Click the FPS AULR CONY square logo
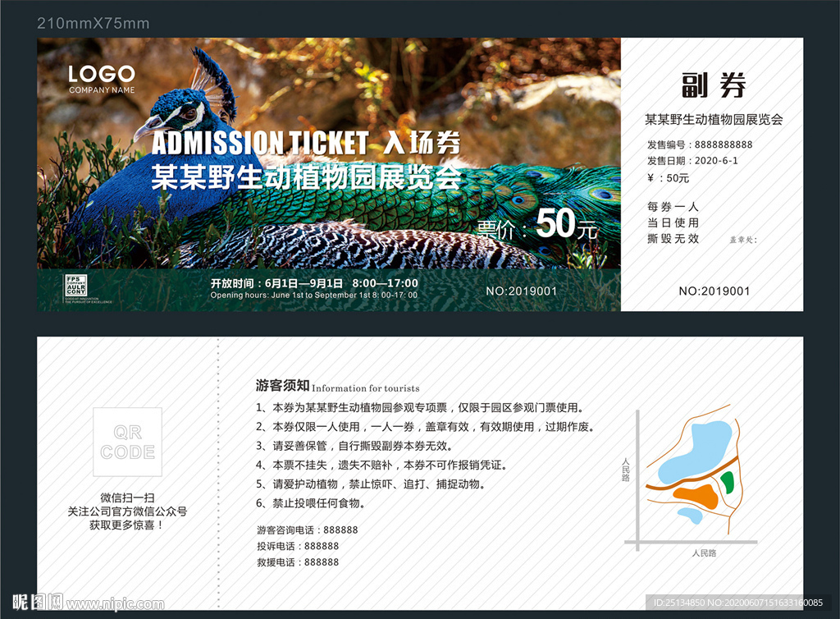 (x=76, y=285)
